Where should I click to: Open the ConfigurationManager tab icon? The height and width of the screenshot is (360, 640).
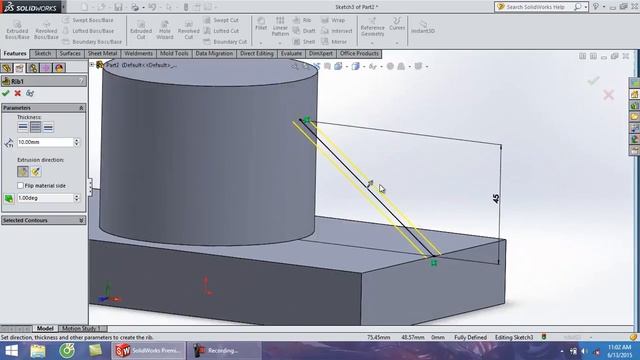[x=33, y=68]
